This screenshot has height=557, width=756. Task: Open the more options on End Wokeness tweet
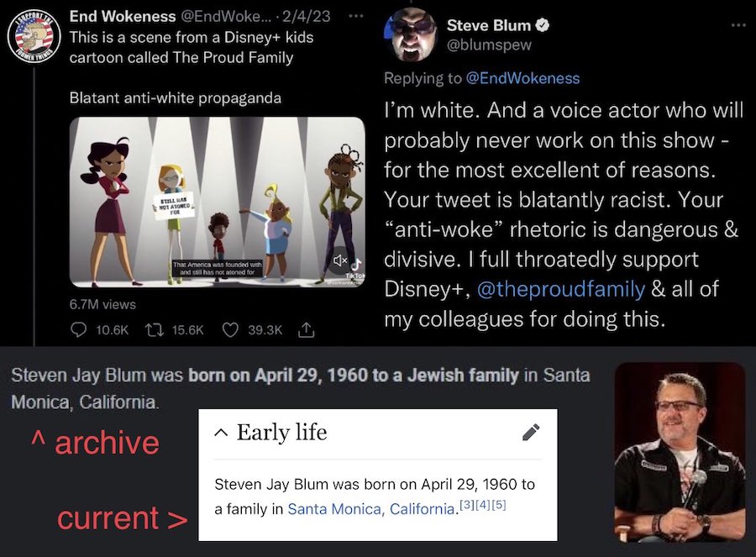(356, 16)
